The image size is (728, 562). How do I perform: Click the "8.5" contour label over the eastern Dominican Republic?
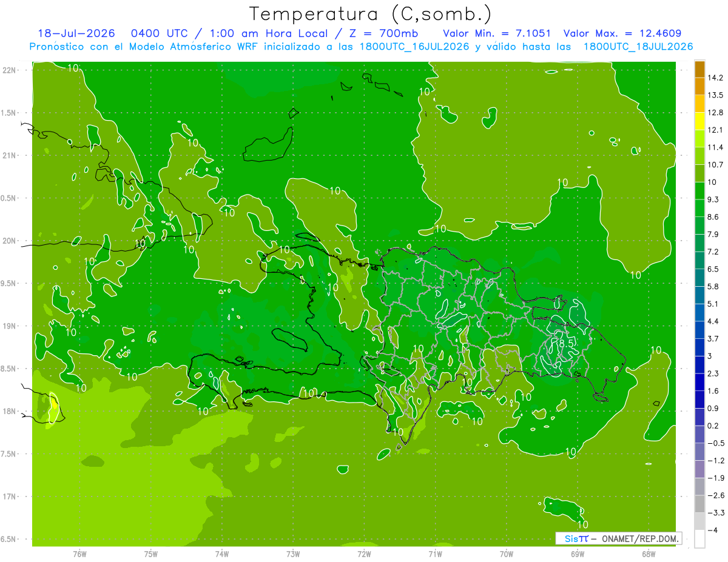566,343
